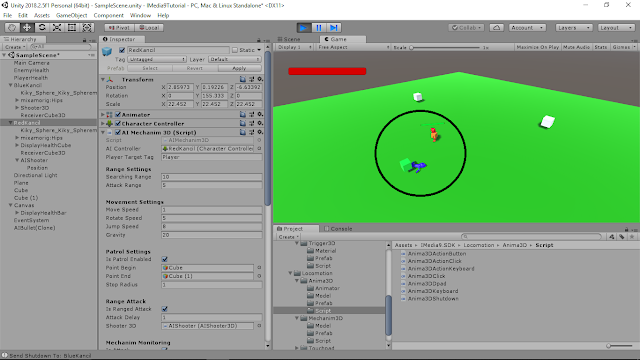640x360 pixels.
Task: Select the combined Transform tool
Action: tap(87, 27)
